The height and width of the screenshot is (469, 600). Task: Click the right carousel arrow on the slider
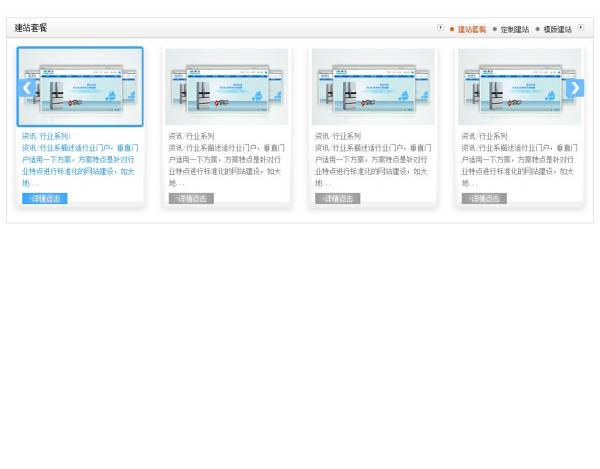[574, 88]
